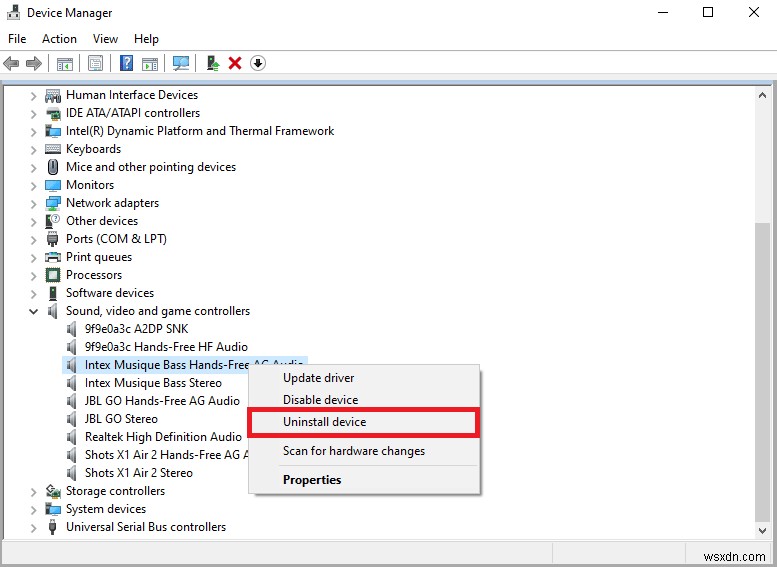Open Properties toolbar icon
This screenshot has width=777, height=567.
[95, 63]
